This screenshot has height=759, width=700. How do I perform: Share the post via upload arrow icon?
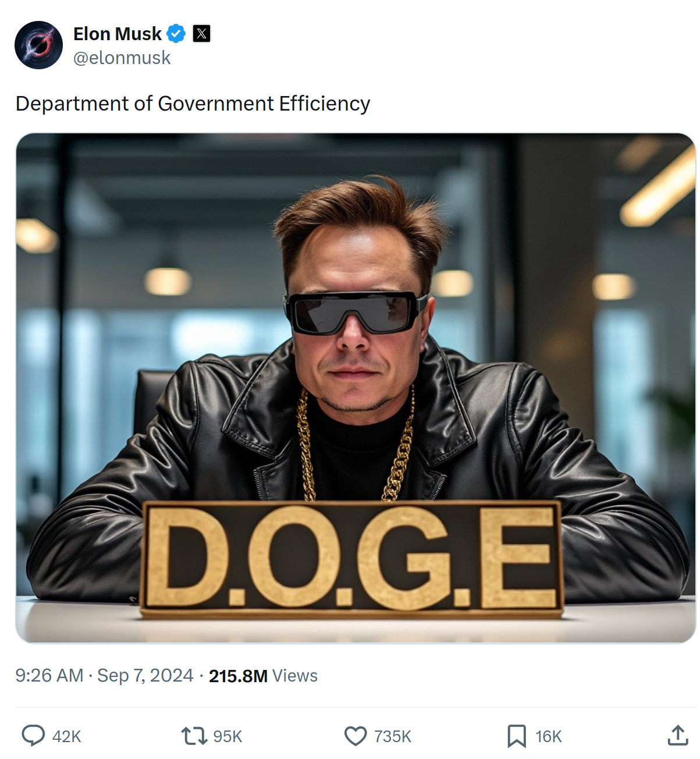(677, 736)
